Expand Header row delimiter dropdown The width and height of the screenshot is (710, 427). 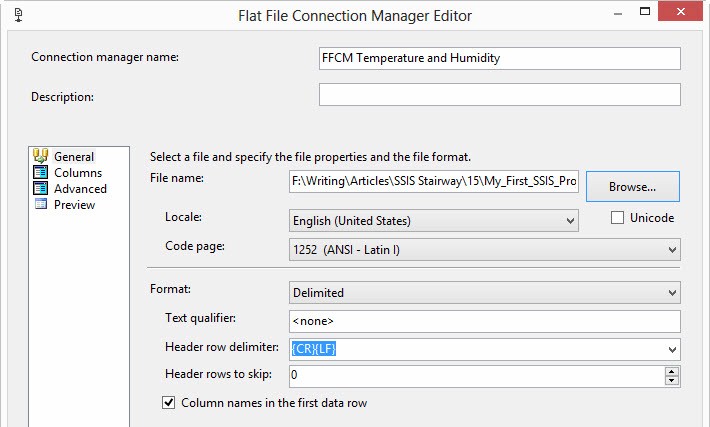(x=672, y=349)
